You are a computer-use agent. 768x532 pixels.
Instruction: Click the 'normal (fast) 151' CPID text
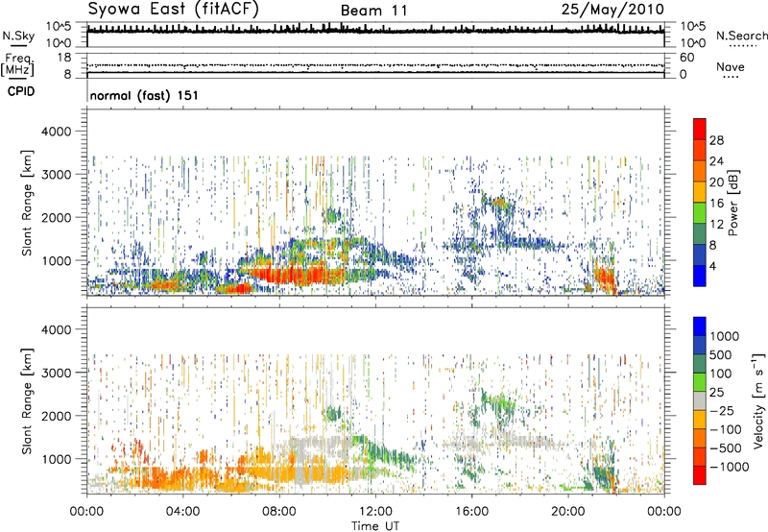click(145, 95)
